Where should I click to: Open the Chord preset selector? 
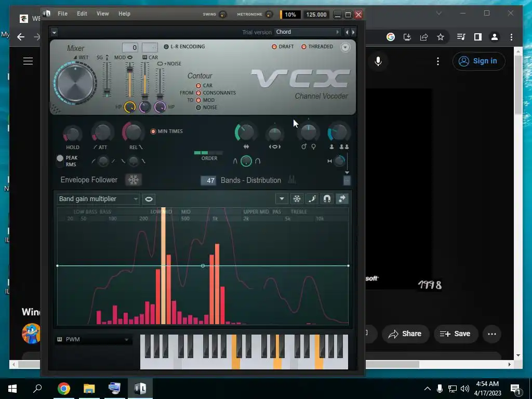[x=307, y=32]
